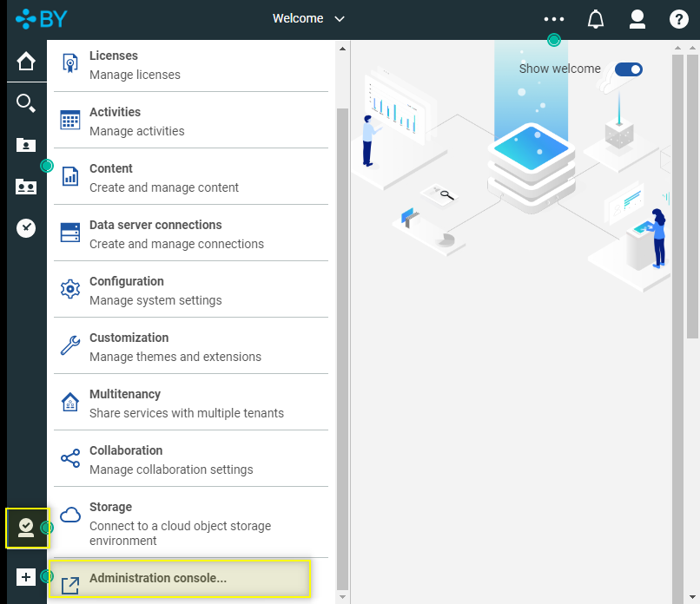700x604 pixels.
Task: Toggle the Show welcome switch
Action: (629, 69)
